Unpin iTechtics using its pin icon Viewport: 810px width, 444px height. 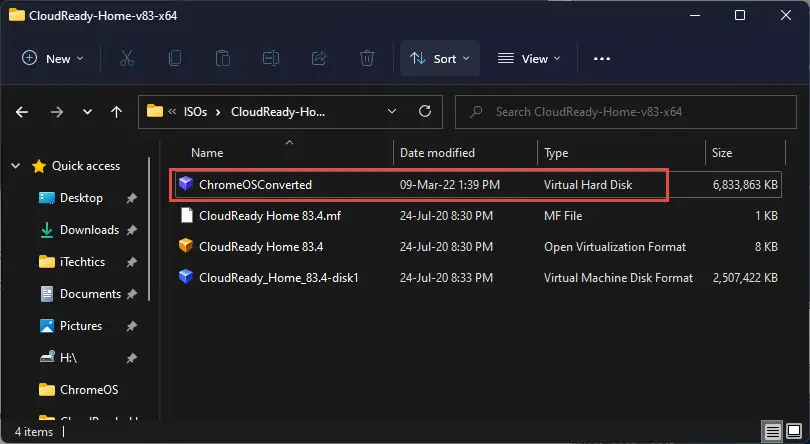(x=132, y=262)
